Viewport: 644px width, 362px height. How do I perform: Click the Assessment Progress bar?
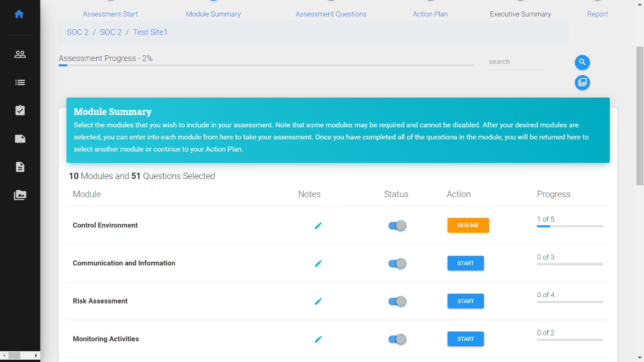(x=266, y=66)
